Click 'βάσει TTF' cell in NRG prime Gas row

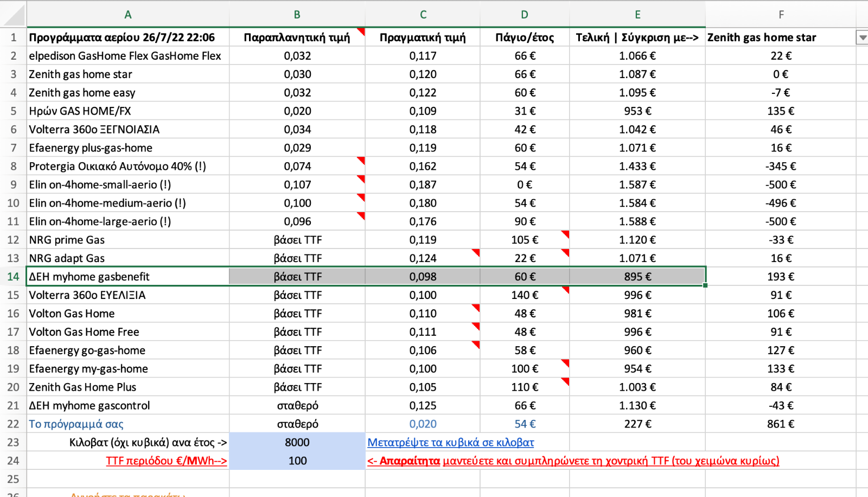click(297, 240)
